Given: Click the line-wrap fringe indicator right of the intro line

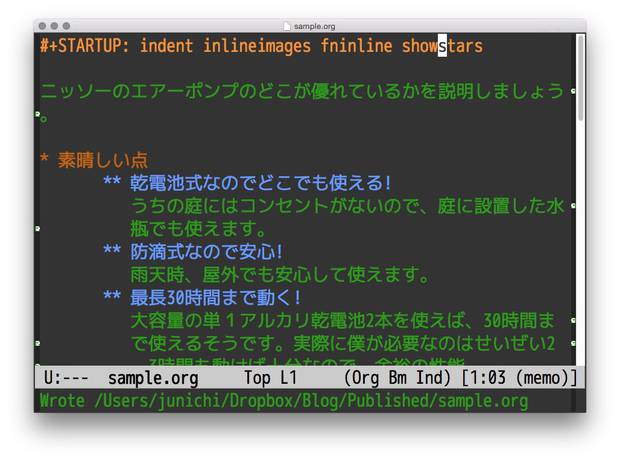Looking at the screenshot, I should (573, 91).
